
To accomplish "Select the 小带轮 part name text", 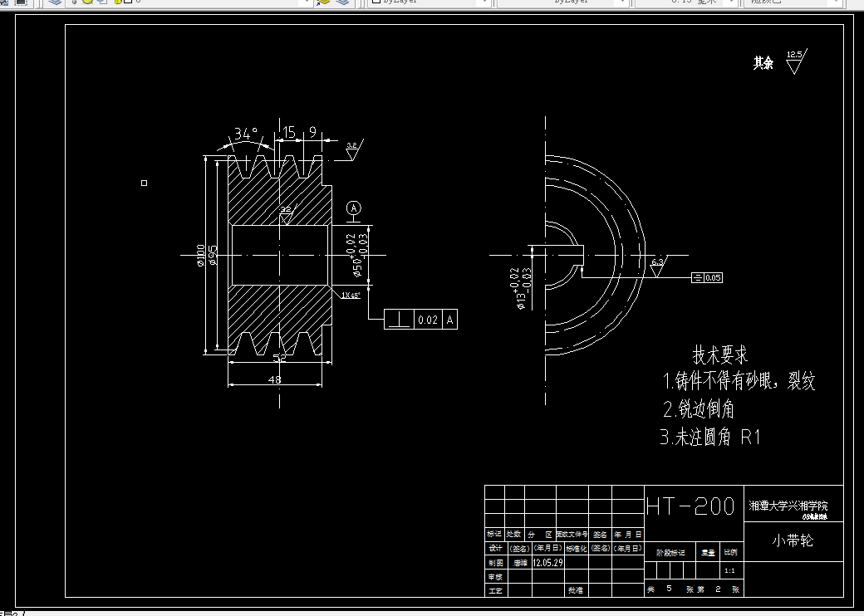I will click(x=793, y=541).
